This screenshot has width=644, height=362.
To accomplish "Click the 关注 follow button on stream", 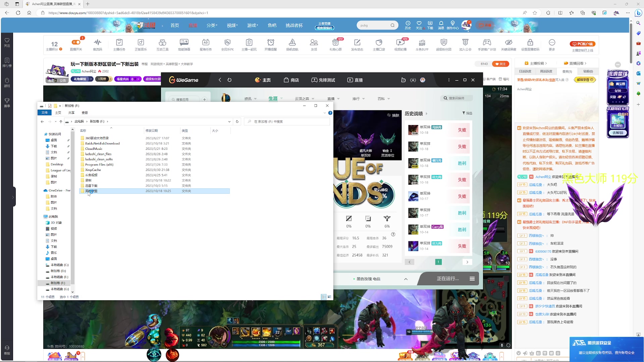I will 500,64.
